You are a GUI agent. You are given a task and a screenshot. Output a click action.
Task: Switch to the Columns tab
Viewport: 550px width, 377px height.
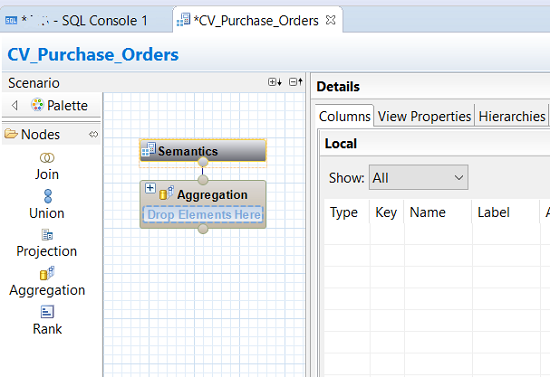coord(344,116)
